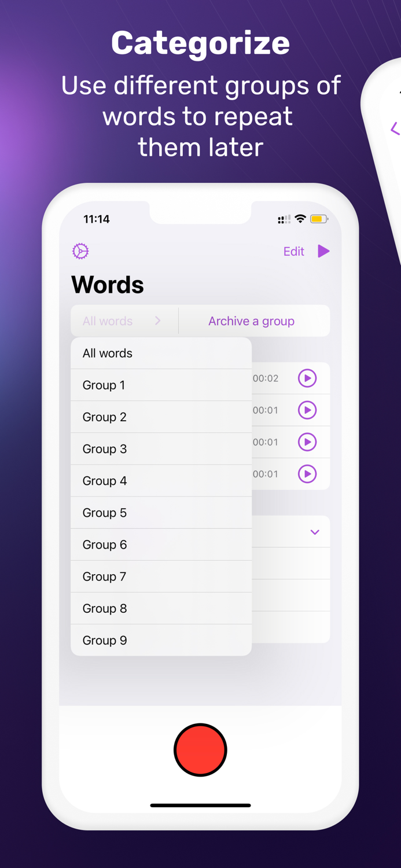Choose Group 6 from the list

(x=161, y=544)
